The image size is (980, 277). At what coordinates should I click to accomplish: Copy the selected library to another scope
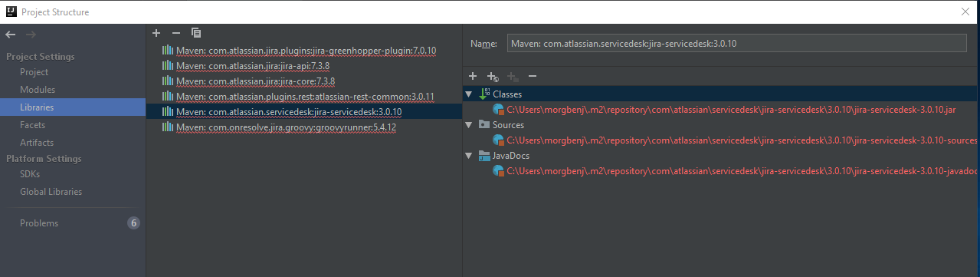click(x=196, y=33)
